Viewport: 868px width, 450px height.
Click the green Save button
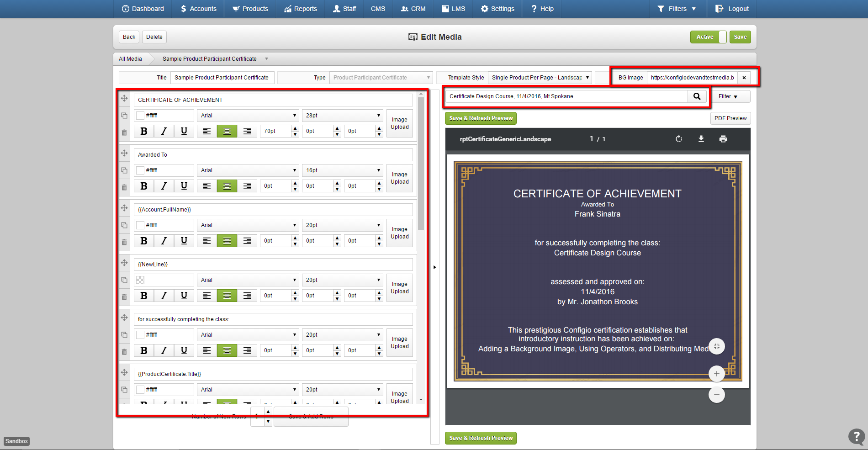point(740,37)
